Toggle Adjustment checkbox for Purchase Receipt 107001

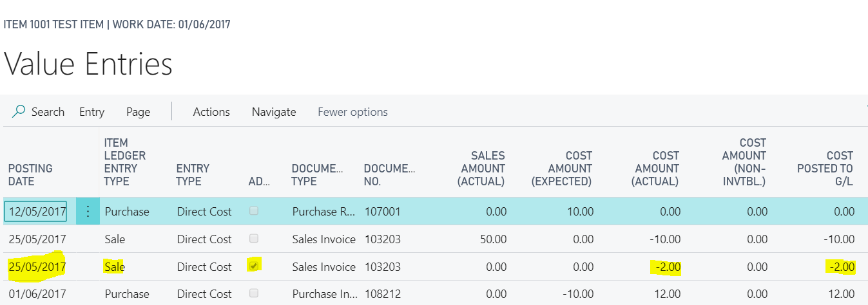[254, 211]
